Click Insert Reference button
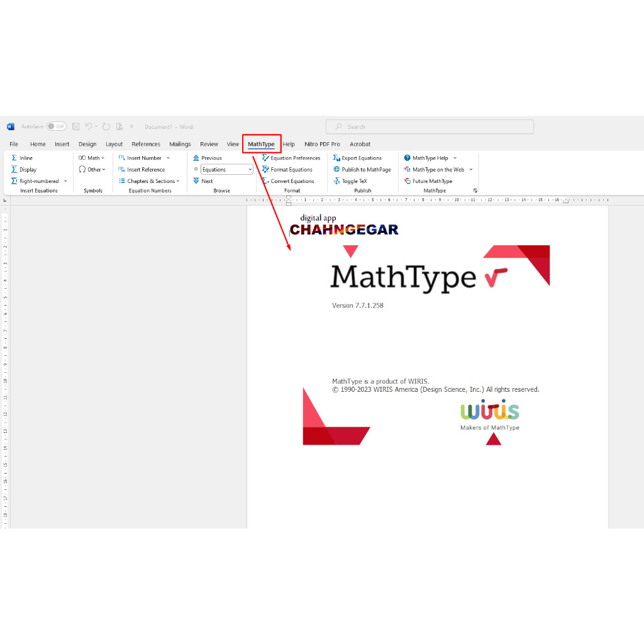Viewport: 644px width, 644px height. click(142, 169)
